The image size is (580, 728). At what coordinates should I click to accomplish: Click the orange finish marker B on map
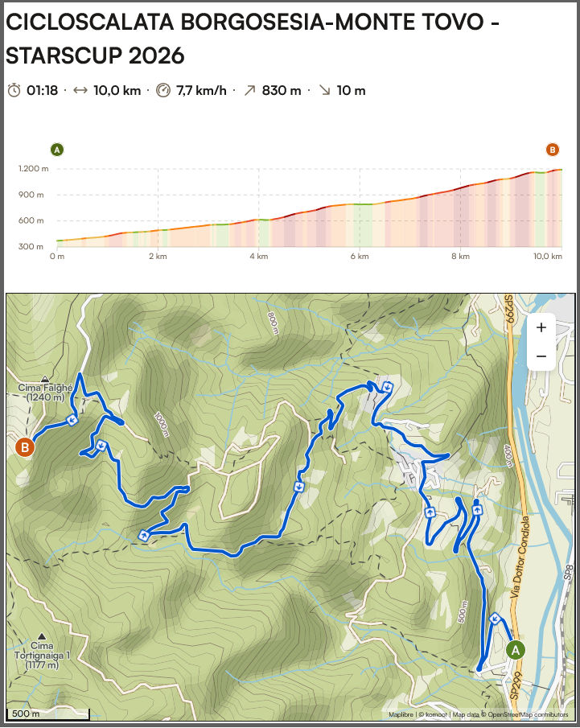tap(25, 446)
